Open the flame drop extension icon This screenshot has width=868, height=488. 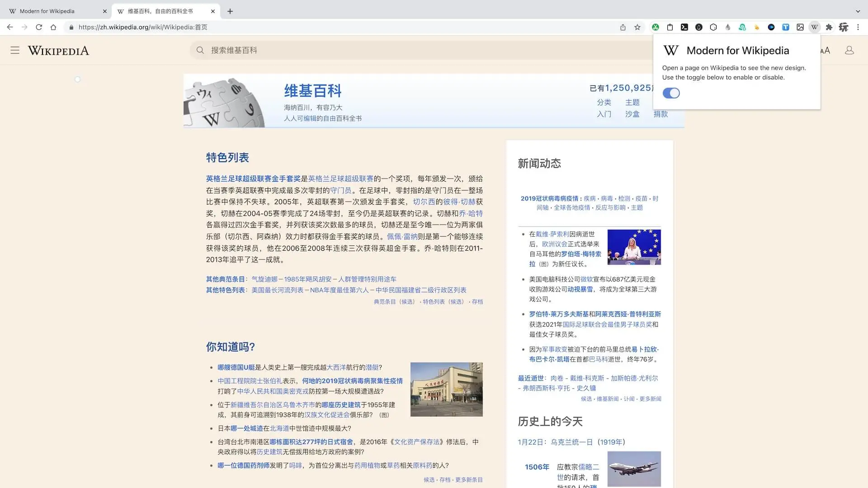click(728, 27)
